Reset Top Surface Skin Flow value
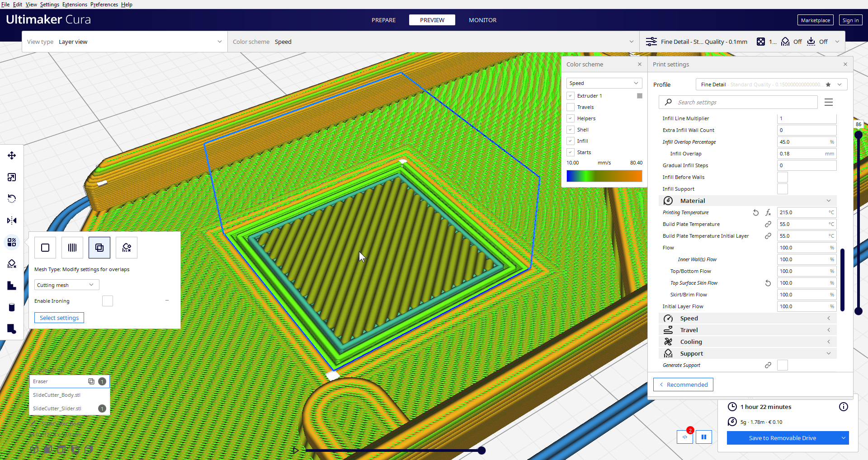 (768, 283)
